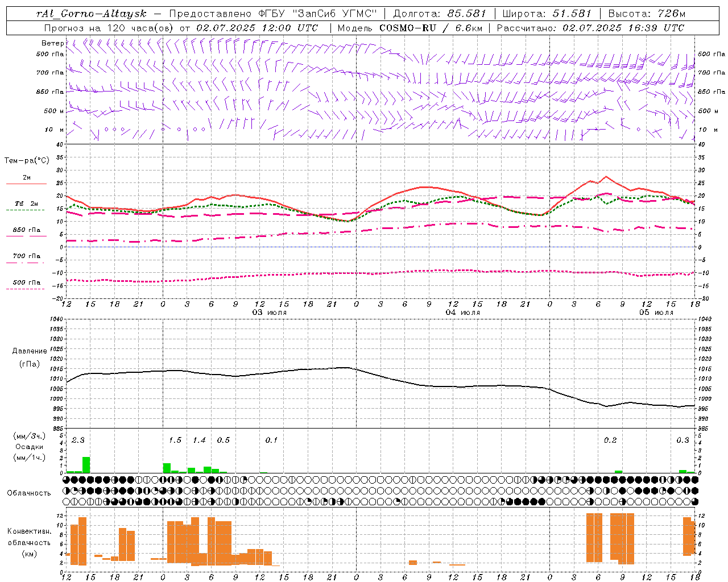728x582 pixels.
Task: Click the precipitation total '2.3'
Action: pyautogui.click(x=78, y=440)
